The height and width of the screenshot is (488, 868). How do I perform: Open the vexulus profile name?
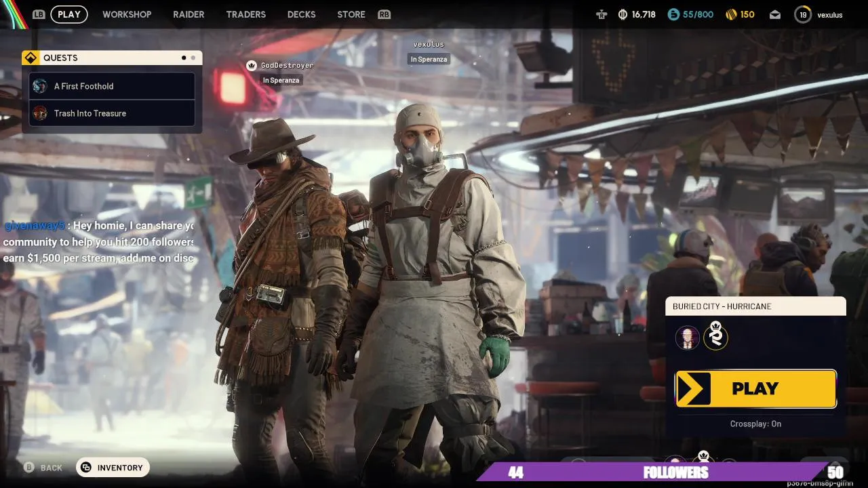click(x=830, y=14)
